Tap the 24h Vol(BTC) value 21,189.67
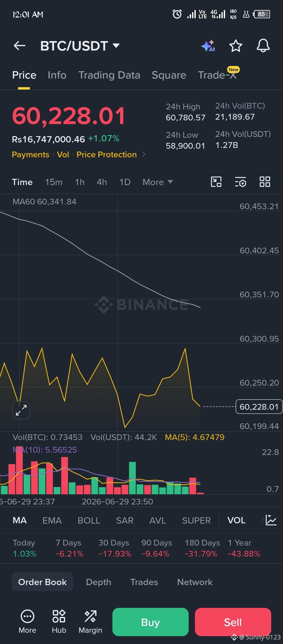Viewport: 283px width, 644px height. tap(235, 117)
